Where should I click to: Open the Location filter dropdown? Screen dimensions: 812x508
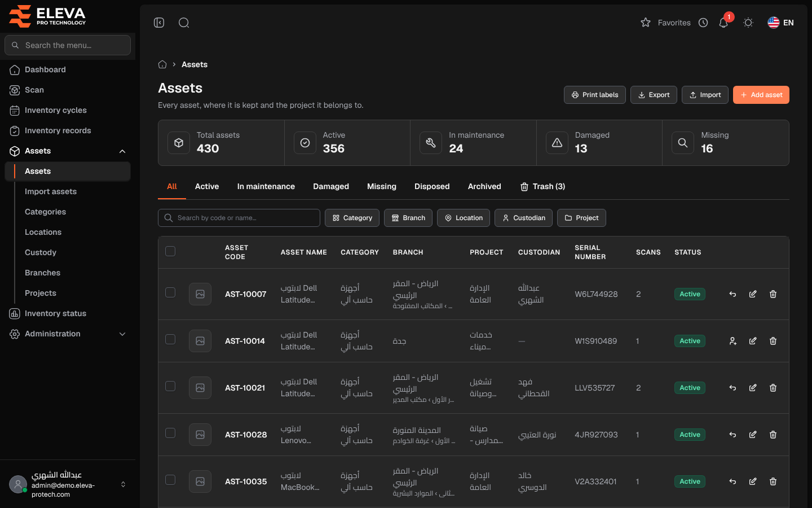[x=464, y=218]
